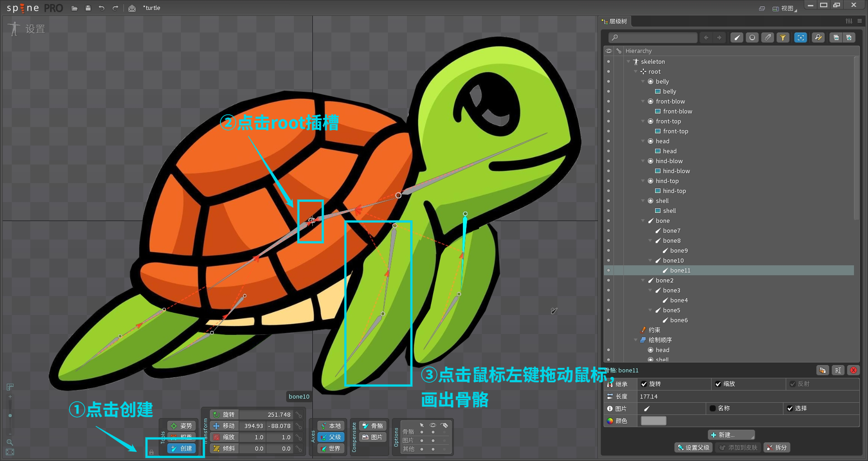Go forward with tree navigation right arrow

719,38
